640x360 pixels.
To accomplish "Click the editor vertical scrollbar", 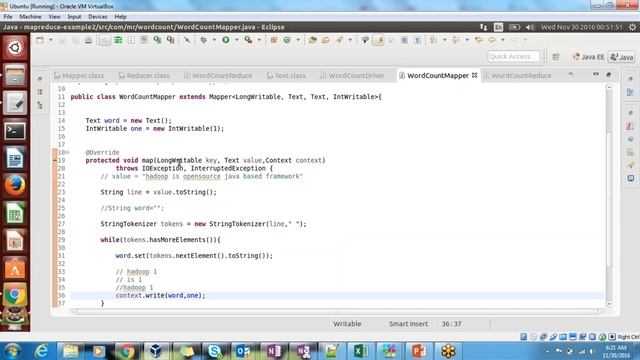I will [609, 196].
